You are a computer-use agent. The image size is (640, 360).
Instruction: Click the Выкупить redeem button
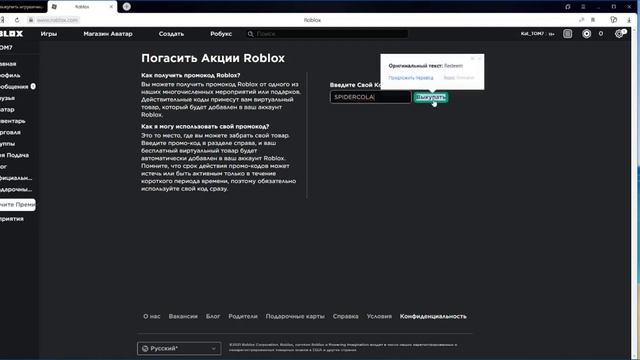[431, 97]
